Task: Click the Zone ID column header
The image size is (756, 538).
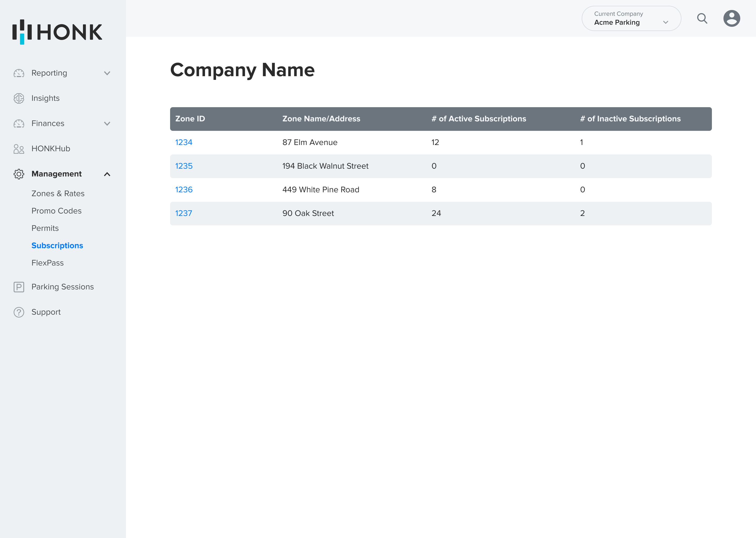Action: tap(190, 118)
